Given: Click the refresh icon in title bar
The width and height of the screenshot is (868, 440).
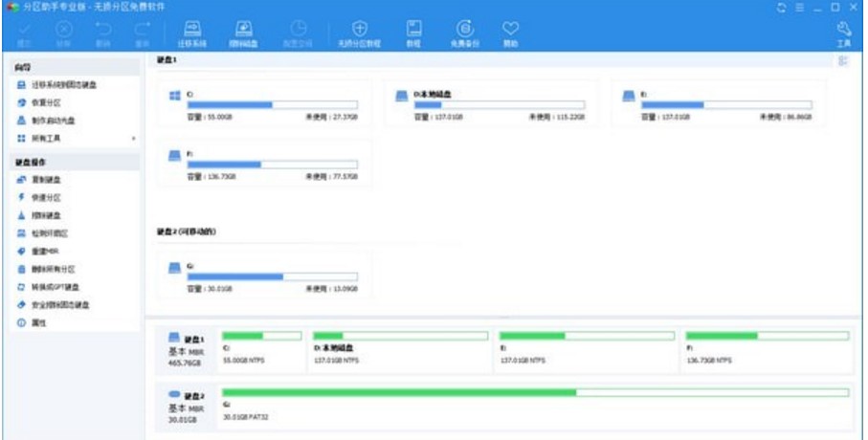Looking at the screenshot, I should click(782, 8).
